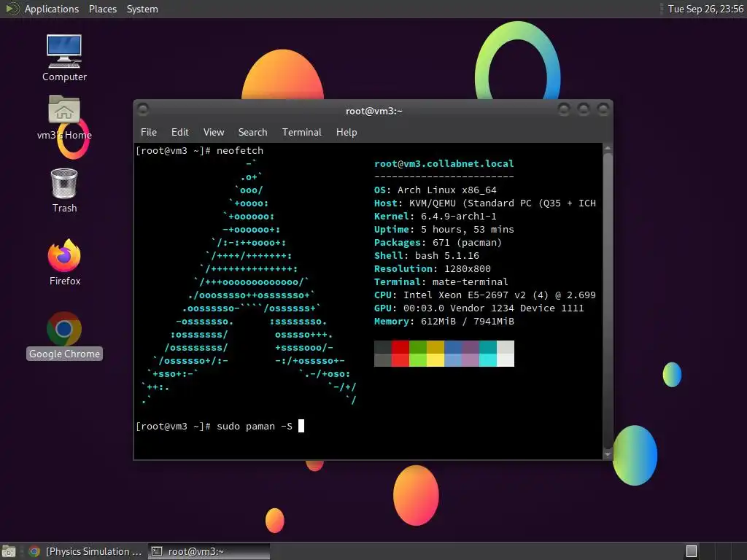Open the Edit menu in terminal
The image size is (747, 560).
(180, 132)
